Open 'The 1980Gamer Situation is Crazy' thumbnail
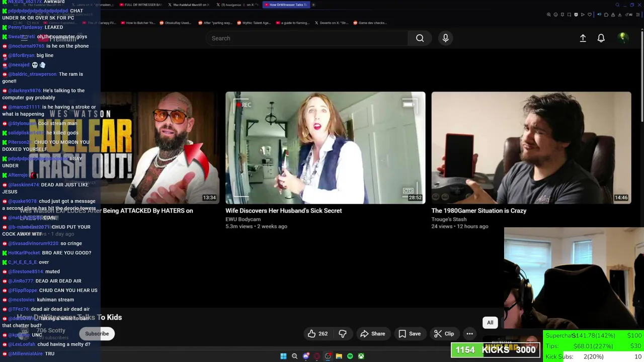The image size is (644, 362). 531,148
